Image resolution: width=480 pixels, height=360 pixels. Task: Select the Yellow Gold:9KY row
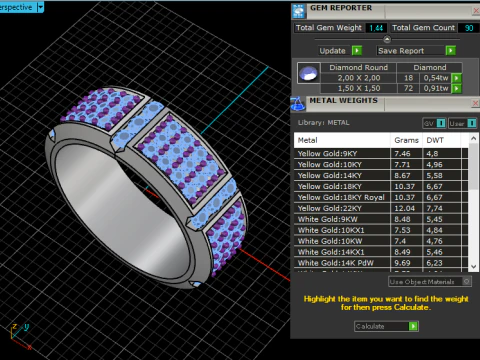(x=381, y=154)
